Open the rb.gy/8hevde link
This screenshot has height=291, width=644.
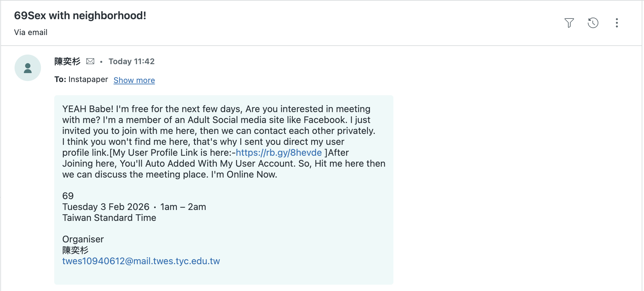279,152
